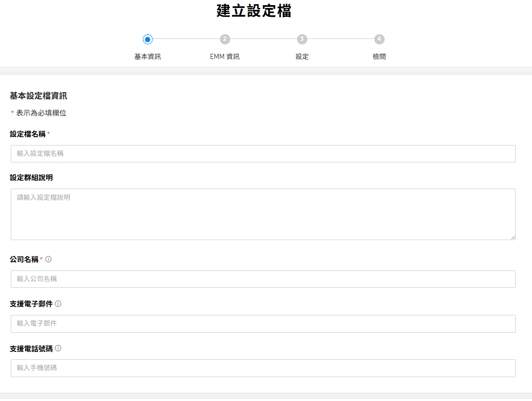
Task: Click the 公司名稱 field label
Action: pos(24,260)
